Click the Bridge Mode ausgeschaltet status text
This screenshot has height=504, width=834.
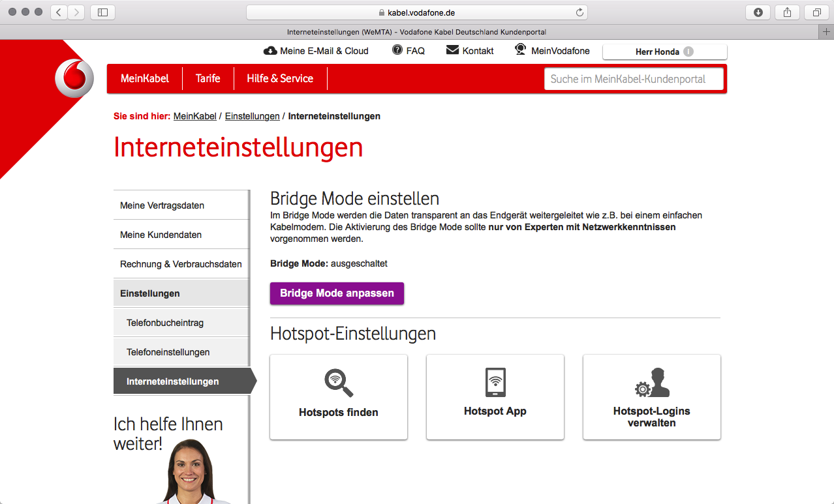[x=329, y=263]
